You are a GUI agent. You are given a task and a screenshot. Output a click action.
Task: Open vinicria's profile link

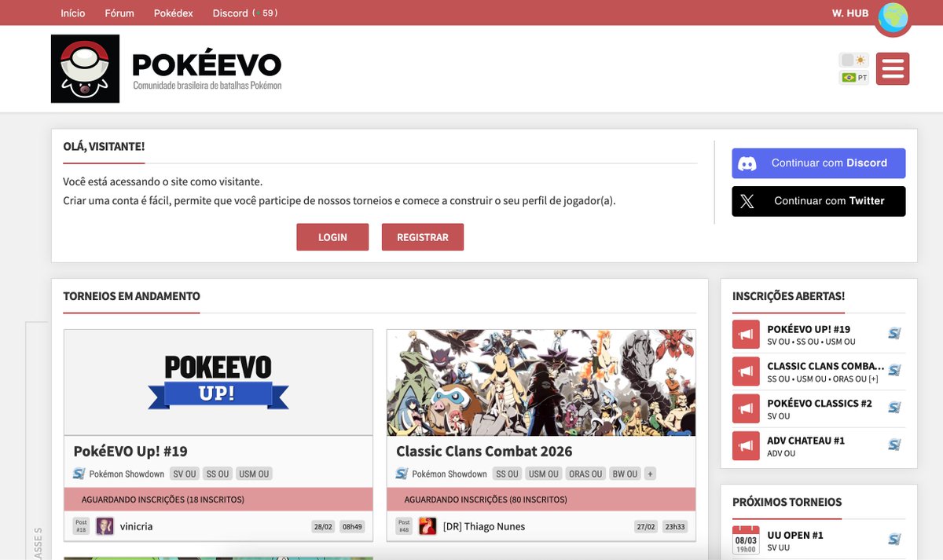tap(138, 525)
